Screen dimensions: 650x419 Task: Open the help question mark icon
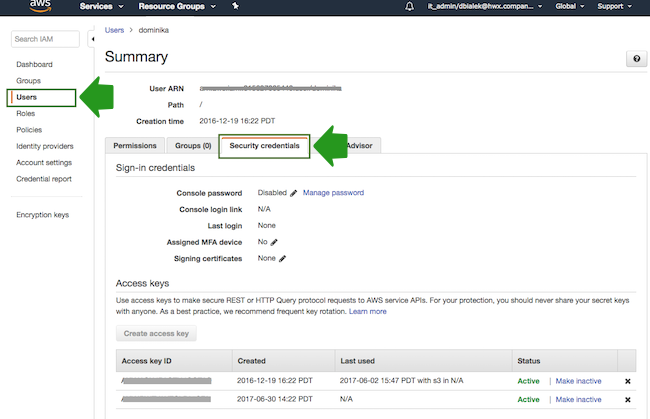tap(635, 59)
